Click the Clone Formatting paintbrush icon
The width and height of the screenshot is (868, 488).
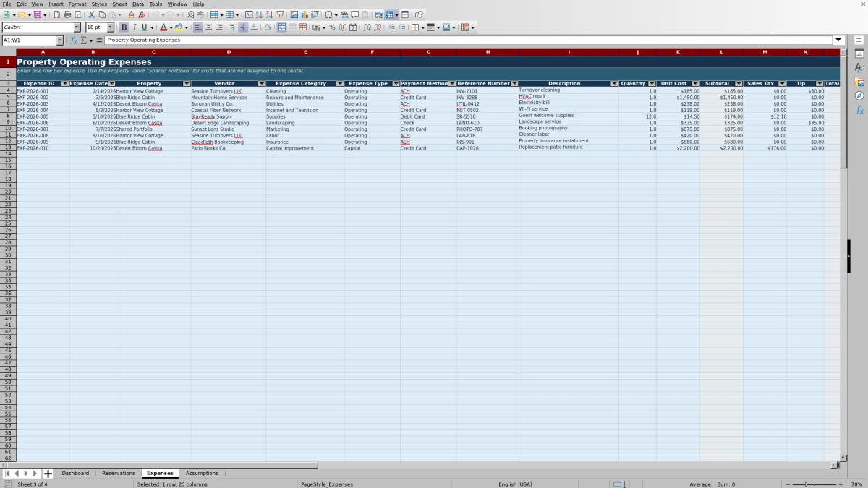pos(131,14)
